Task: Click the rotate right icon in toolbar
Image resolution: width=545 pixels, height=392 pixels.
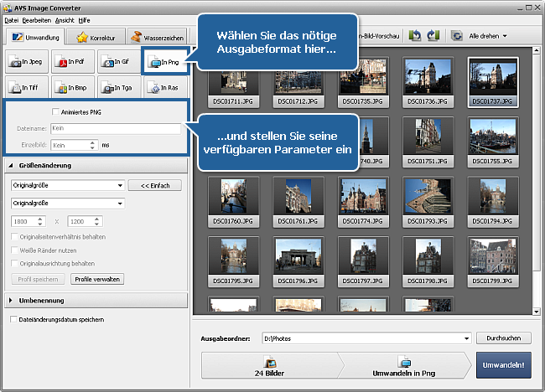Action: tap(433, 36)
